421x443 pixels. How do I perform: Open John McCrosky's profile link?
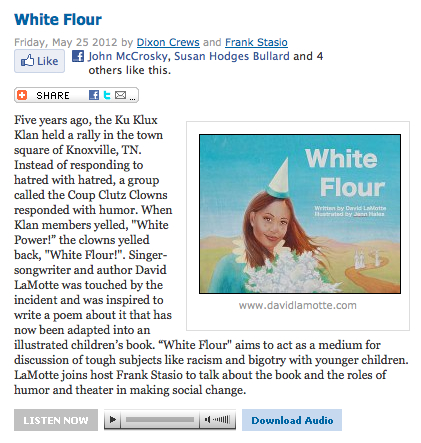pyautogui.click(x=128, y=56)
